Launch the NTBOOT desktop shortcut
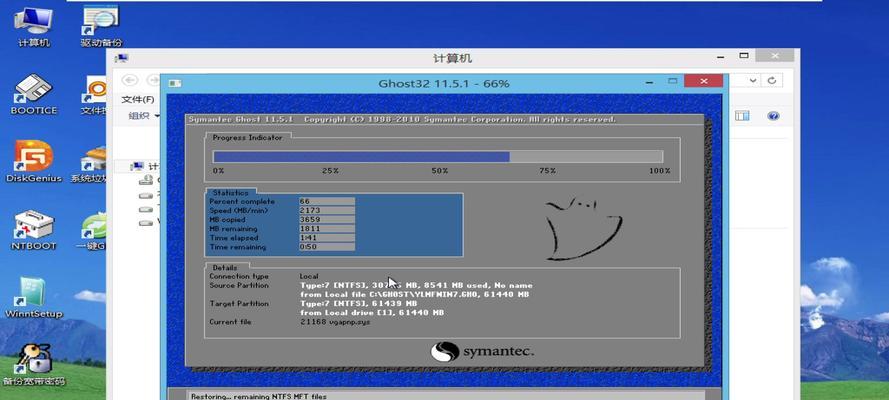The image size is (889, 400). (34, 229)
